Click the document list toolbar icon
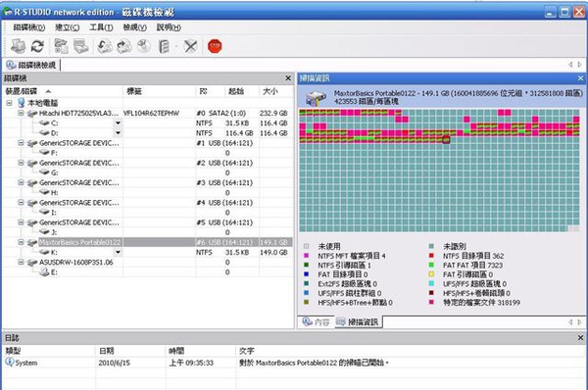588x390 pixels. click(x=165, y=46)
